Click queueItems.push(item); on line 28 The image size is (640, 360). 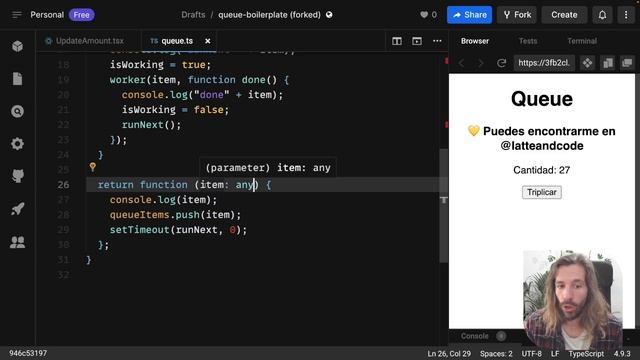pos(175,215)
